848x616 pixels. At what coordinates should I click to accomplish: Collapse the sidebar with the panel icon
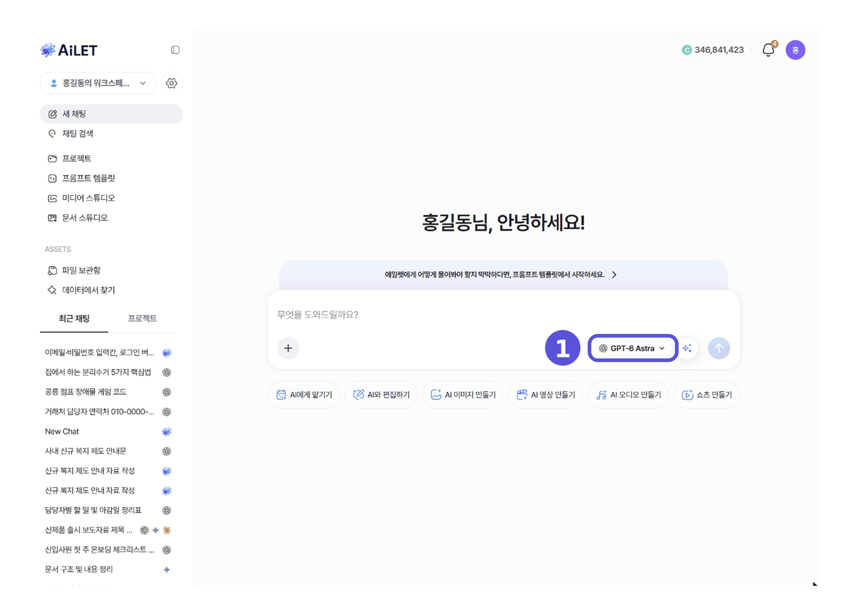click(x=175, y=50)
